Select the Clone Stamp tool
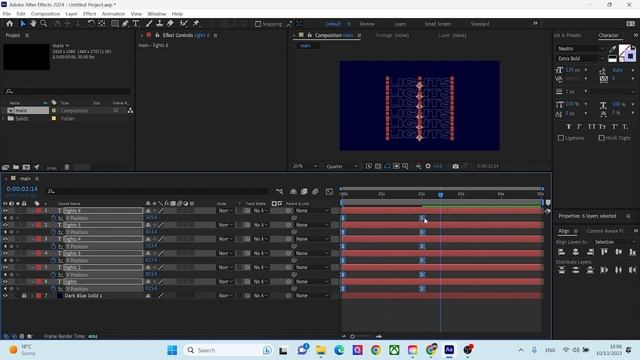Image resolution: width=640 pixels, height=360 pixels. [160, 24]
